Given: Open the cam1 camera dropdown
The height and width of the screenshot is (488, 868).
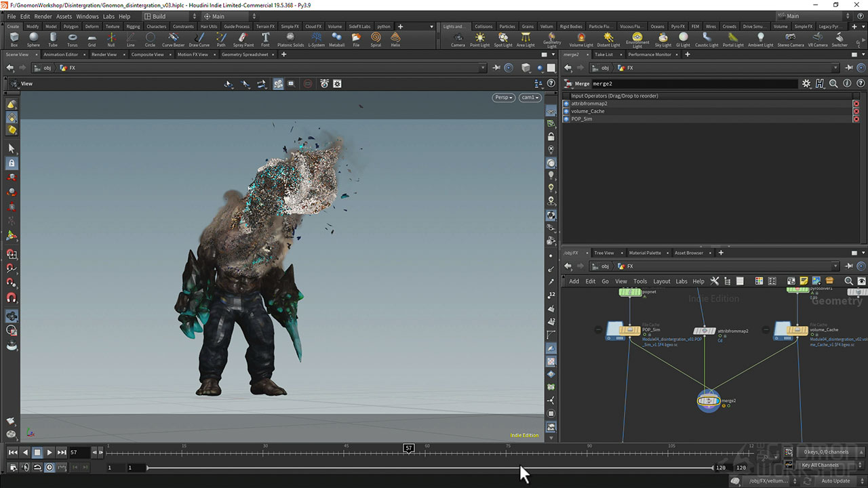Looking at the screenshot, I should [x=530, y=98].
